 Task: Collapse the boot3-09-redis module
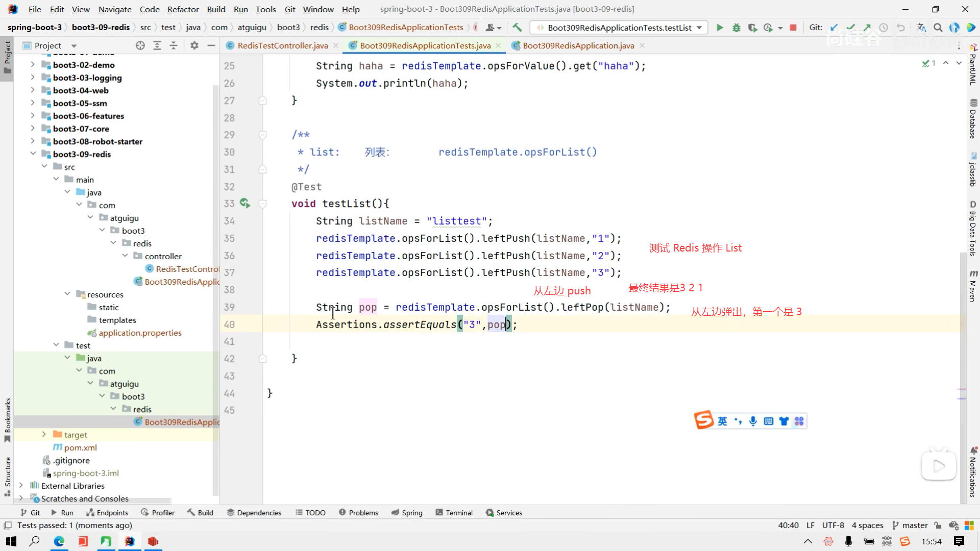click(33, 154)
